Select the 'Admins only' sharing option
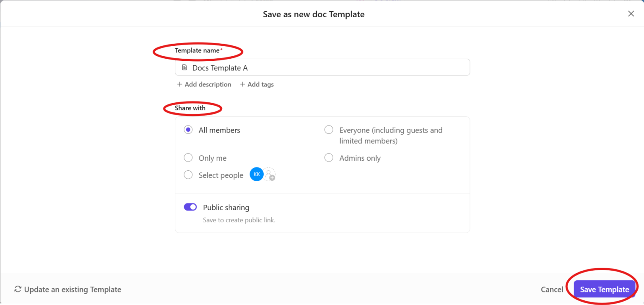 [x=329, y=157]
